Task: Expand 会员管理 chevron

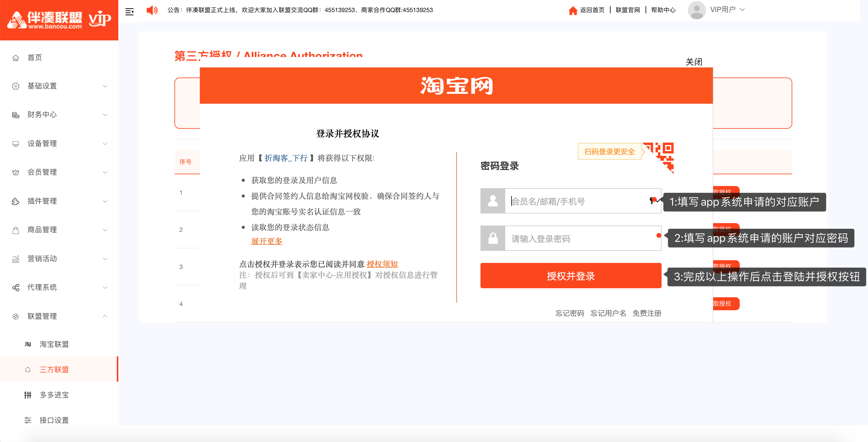Action: 105,172
